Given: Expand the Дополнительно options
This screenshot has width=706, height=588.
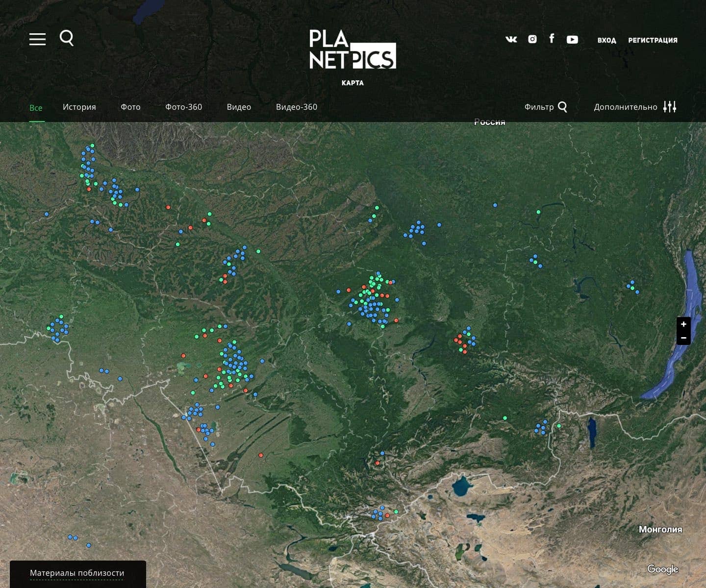Looking at the screenshot, I should pos(635,107).
